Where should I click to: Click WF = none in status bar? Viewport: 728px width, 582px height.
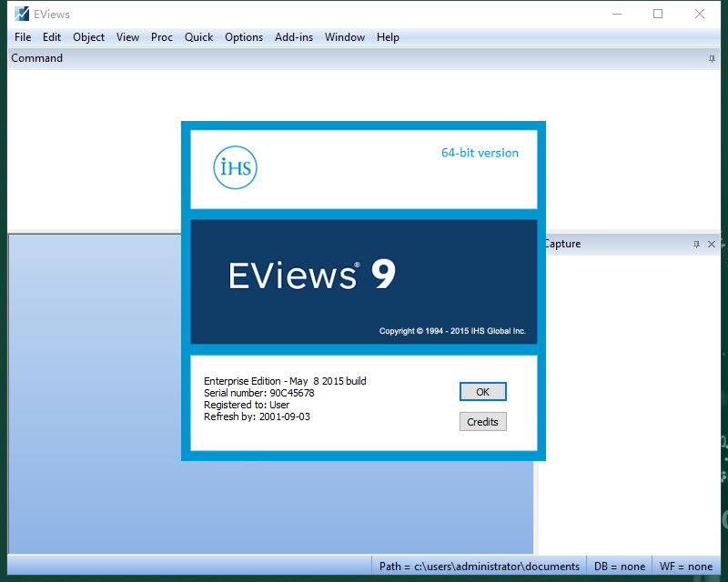pyautogui.click(x=686, y=567)
